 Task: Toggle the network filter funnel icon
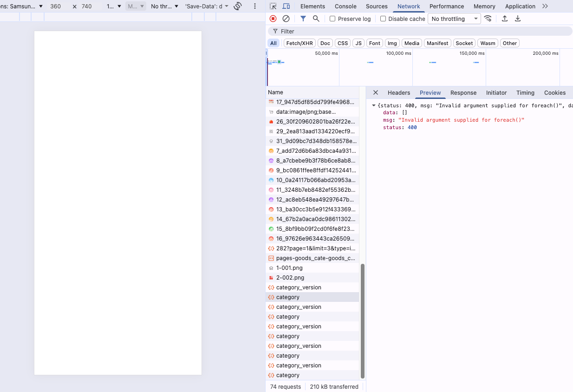click(303, 19)
